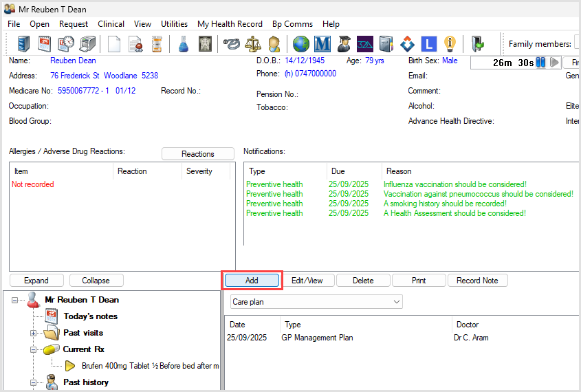Click the Reactions button

point(198,154)
